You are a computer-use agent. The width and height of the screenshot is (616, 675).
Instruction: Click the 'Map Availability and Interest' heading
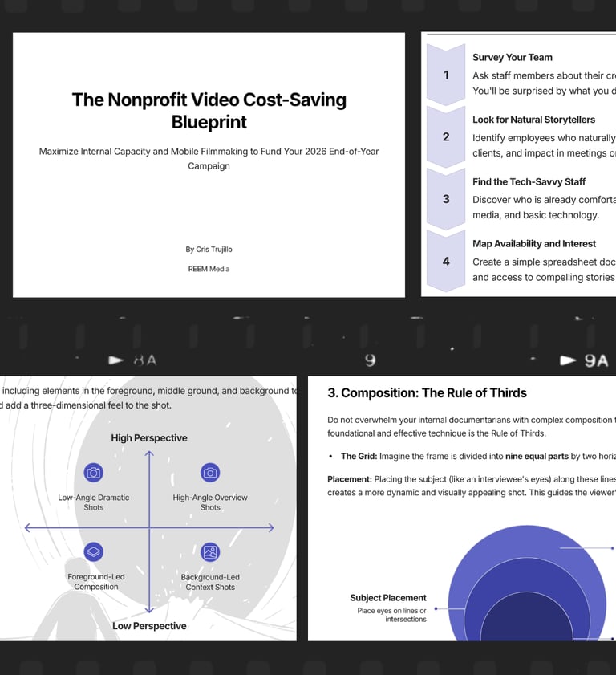point(534,244)
